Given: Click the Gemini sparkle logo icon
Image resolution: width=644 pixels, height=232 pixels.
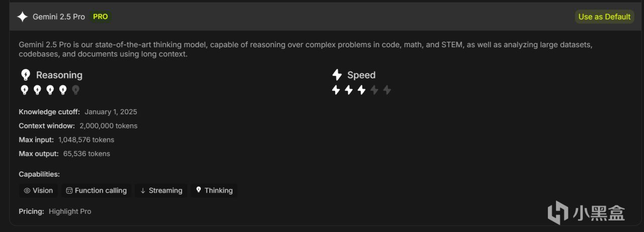Looking at the screenshot, I should click(x=22, y=17).
